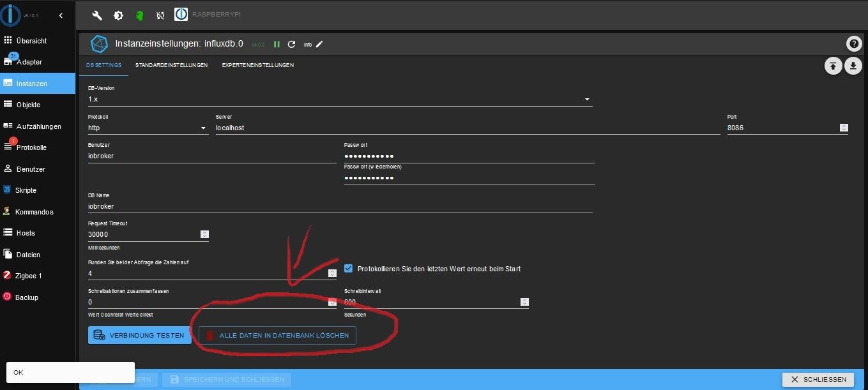Expand the Protokoll http dropdown

(x=204, y=128)
